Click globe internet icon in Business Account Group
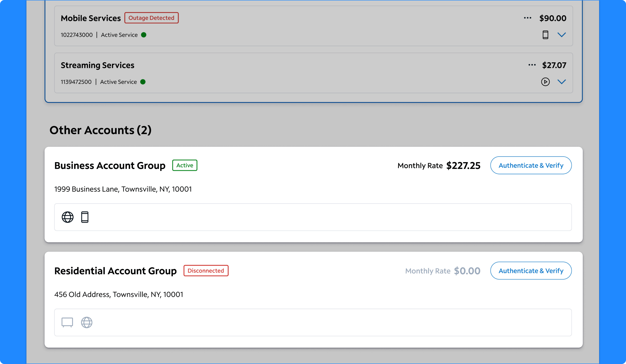Viewport: 626px width, 364px height. point(68,217)
